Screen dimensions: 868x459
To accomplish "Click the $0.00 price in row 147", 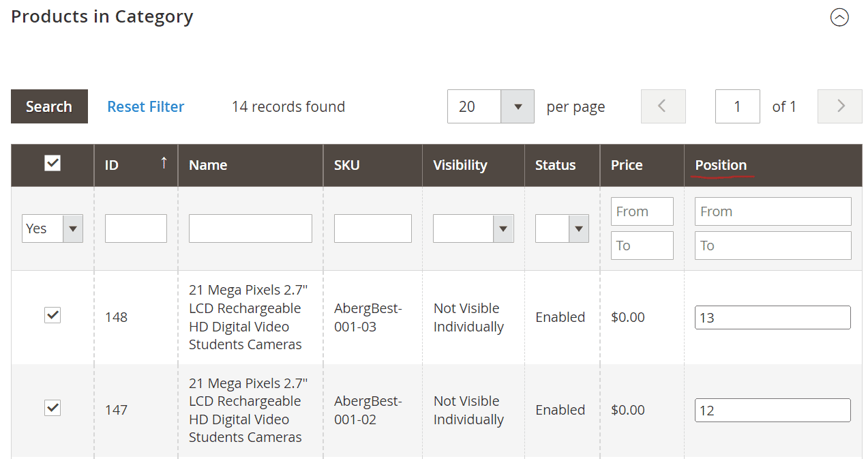I will pos(628,410).
